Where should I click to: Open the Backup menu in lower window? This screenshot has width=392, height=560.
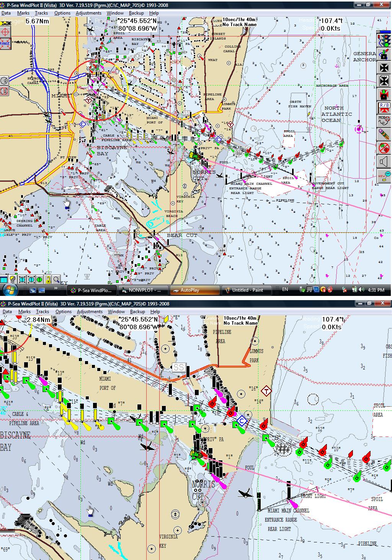[137, 312]
